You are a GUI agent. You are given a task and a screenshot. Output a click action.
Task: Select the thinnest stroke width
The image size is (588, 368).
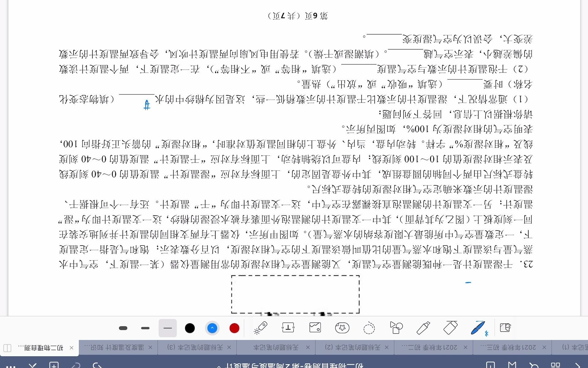click(x=168, y=328)
